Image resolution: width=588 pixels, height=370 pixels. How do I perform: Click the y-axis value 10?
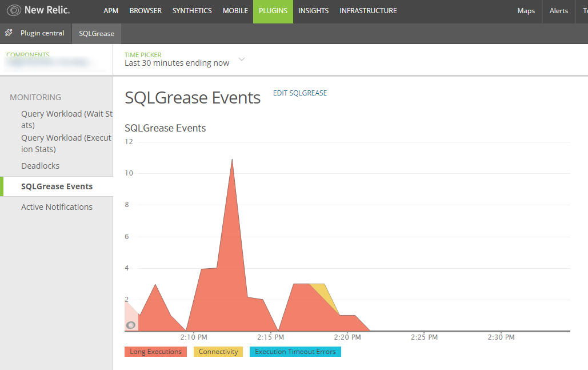point(129,173)
